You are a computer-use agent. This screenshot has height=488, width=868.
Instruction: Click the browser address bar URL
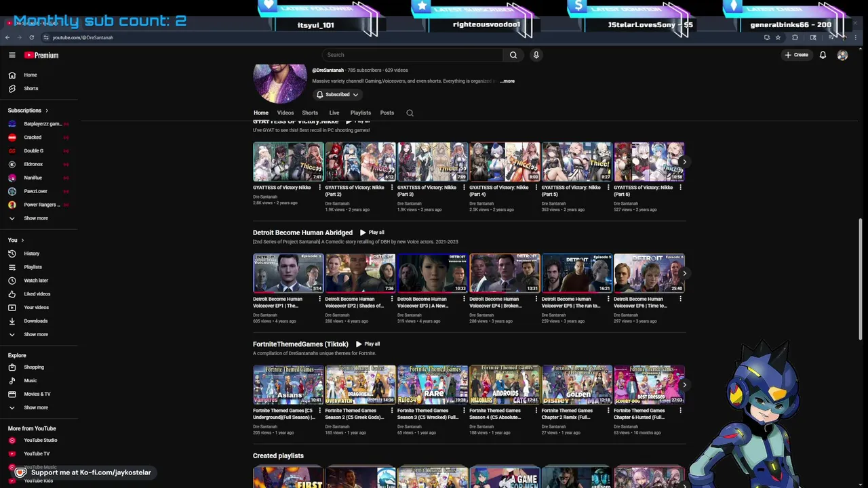coord(83,37)
